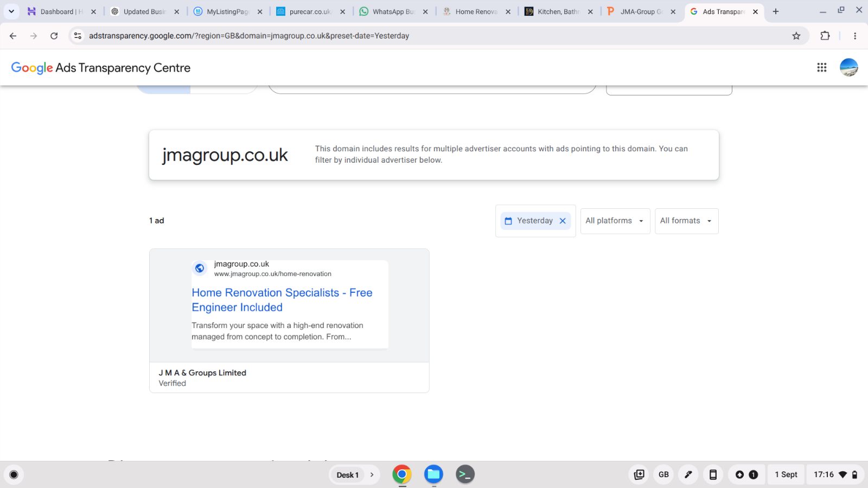868x488 pixels.
Task: Open the Extensions puzzle icon
Action: [825, 36]
